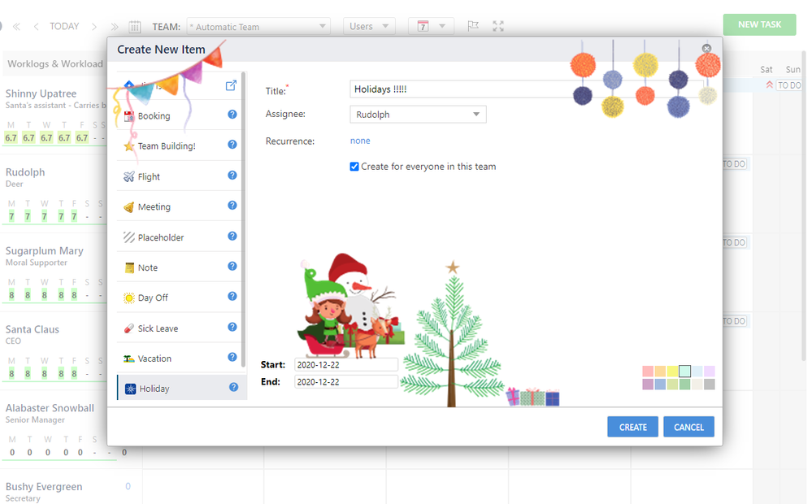Go to next period with right arrow
812x504 pixels.
pyautogui.click(x=93, y=26)
